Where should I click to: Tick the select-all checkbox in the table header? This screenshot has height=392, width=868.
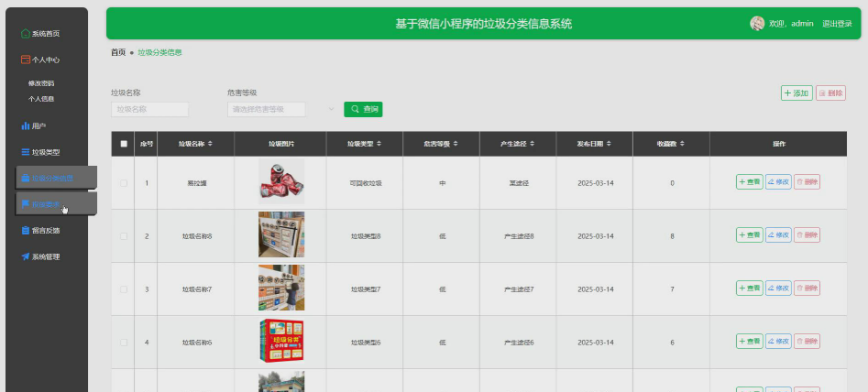pyautogui.click(x=124, y=144)
